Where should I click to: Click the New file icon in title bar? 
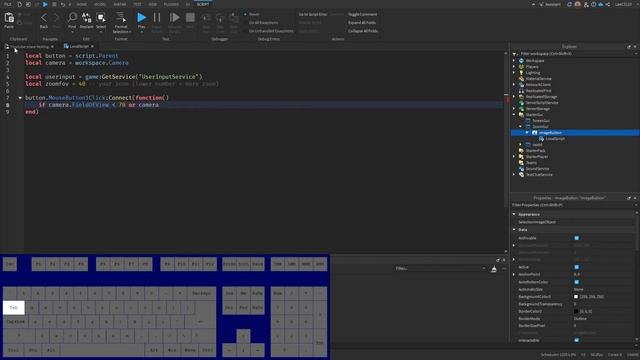(x=19, y=4)
